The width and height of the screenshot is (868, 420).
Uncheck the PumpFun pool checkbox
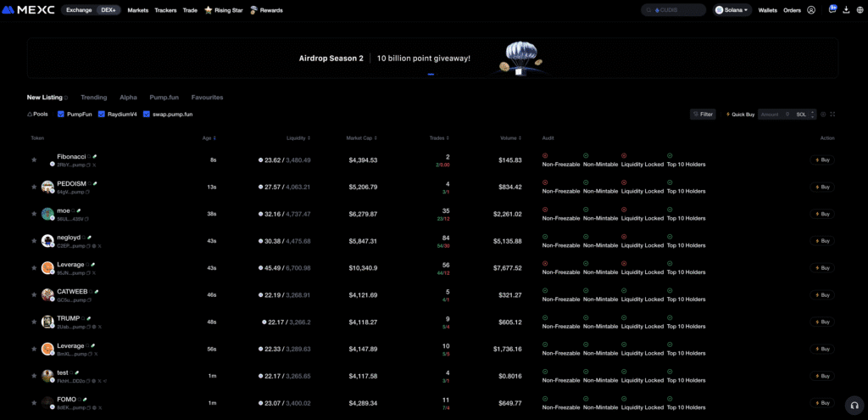click(x=61, y=115)
